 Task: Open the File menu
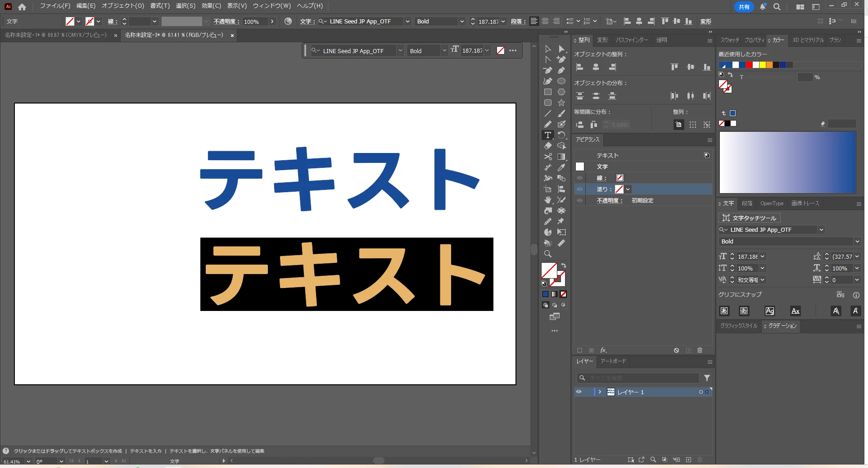[55, 6]
